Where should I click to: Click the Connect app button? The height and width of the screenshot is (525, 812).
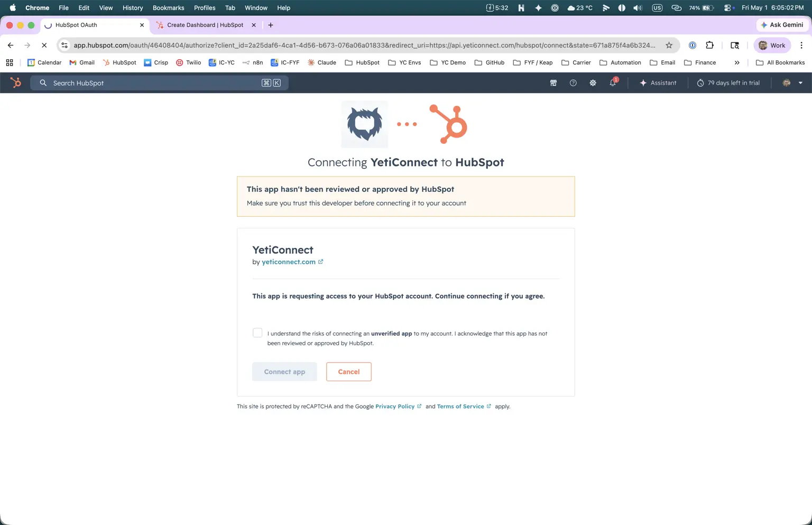(284, 372)
